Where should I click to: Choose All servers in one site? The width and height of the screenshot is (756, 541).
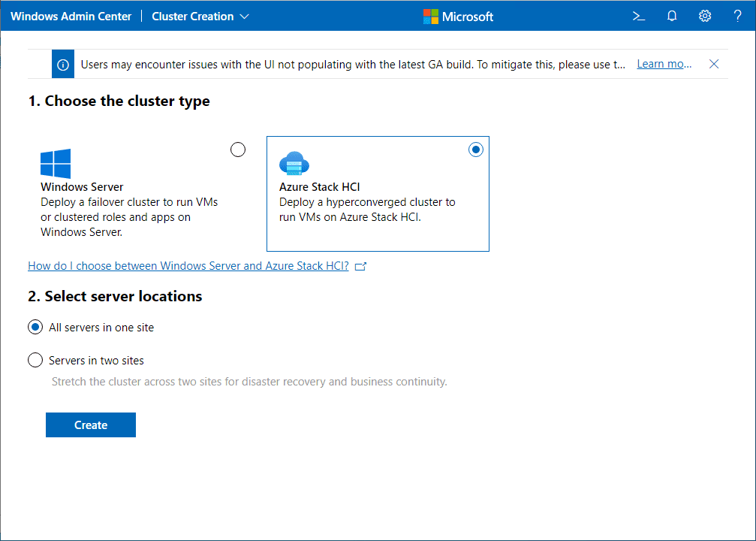click(35, 328)
